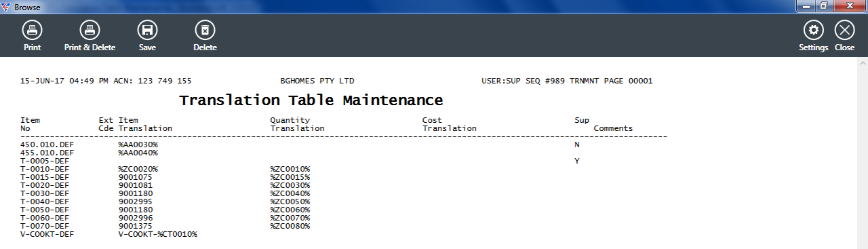Click item T-0020-DEF
This screenshot has width=868, height=249.
pos(45,185)
